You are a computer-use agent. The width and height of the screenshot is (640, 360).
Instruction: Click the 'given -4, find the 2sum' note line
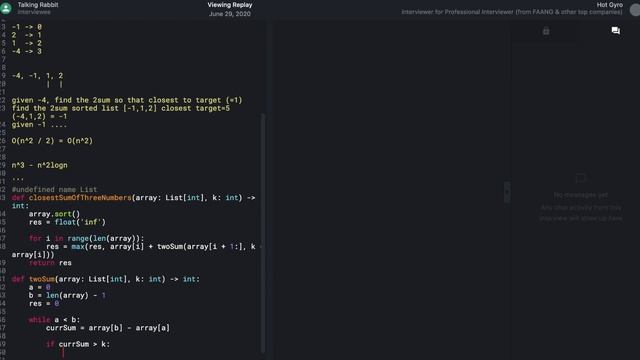click(127, 100)
